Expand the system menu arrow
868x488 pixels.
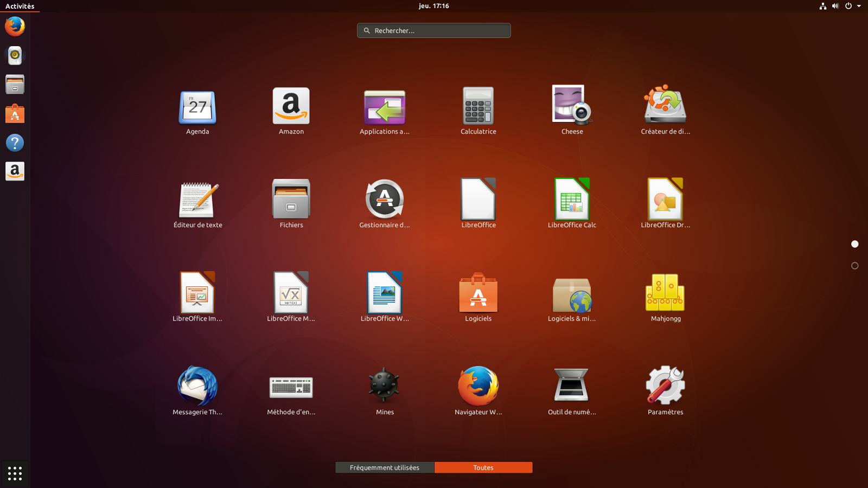pyautogui.click(x=859, y=6)
